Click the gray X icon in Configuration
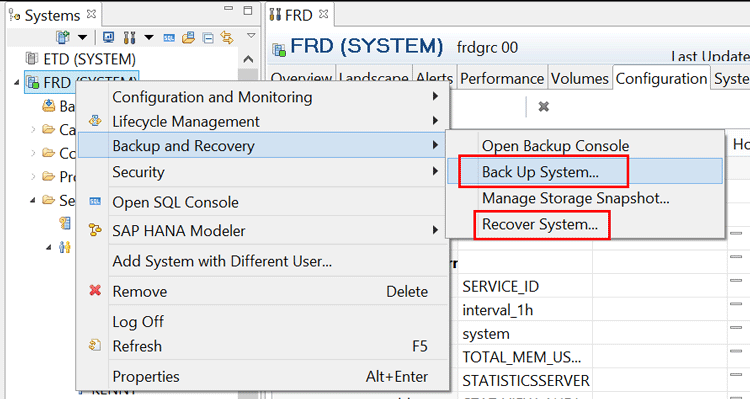 coord(543,106)
